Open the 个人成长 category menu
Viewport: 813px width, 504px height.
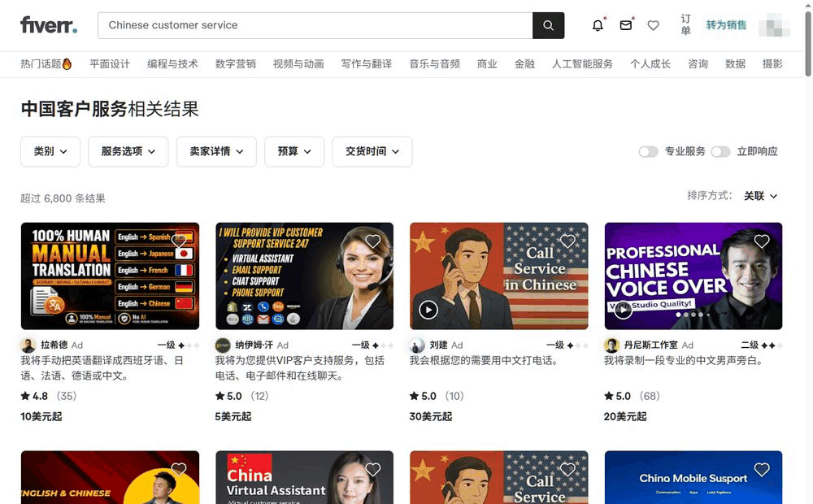[x=650, y=63]
